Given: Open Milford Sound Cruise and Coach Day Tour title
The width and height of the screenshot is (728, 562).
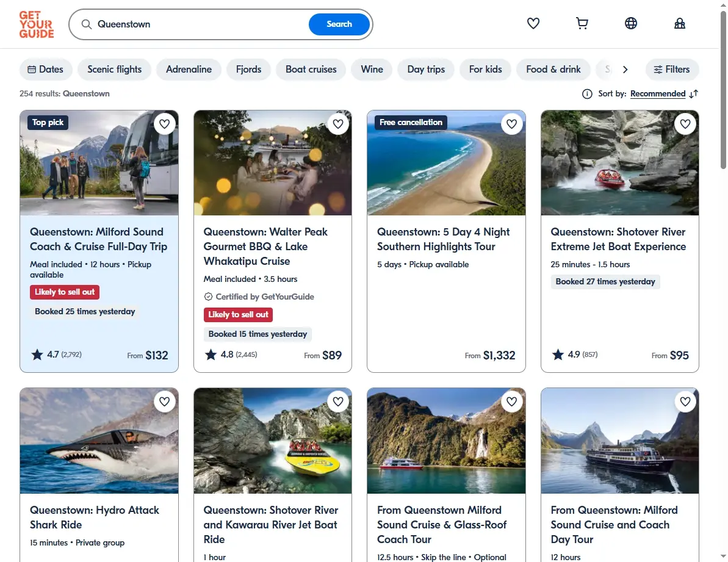Looking at the screenshot, I should [614, 525].
